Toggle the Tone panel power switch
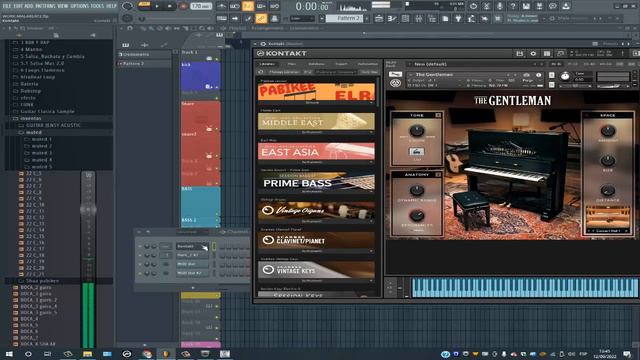 click(438, 116)
